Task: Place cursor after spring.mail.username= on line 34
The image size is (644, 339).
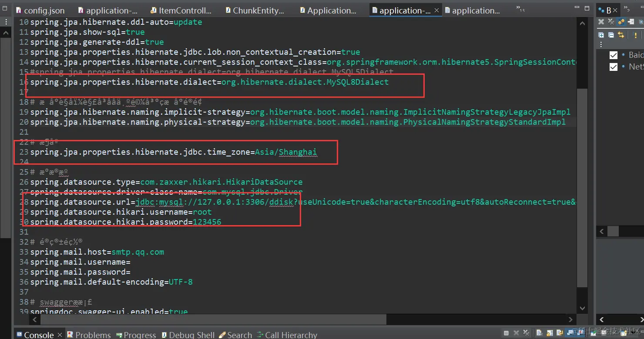Action: coord(131,262)
